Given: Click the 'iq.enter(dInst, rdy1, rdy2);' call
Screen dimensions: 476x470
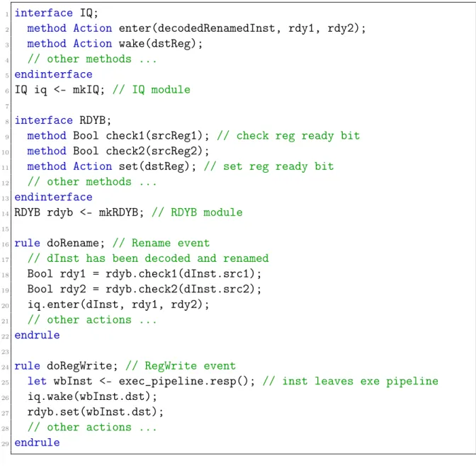Looking at the screenshot, I should coord(118,304).
